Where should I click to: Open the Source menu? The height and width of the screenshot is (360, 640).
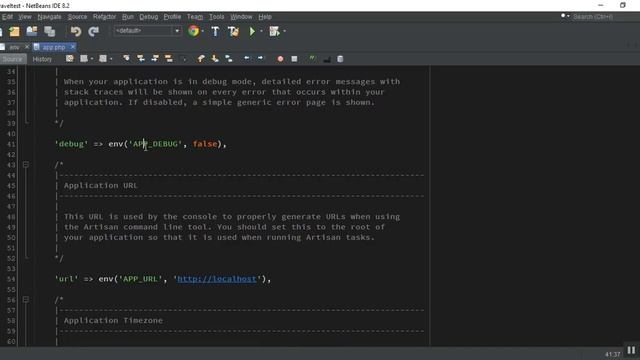[77, 17]
